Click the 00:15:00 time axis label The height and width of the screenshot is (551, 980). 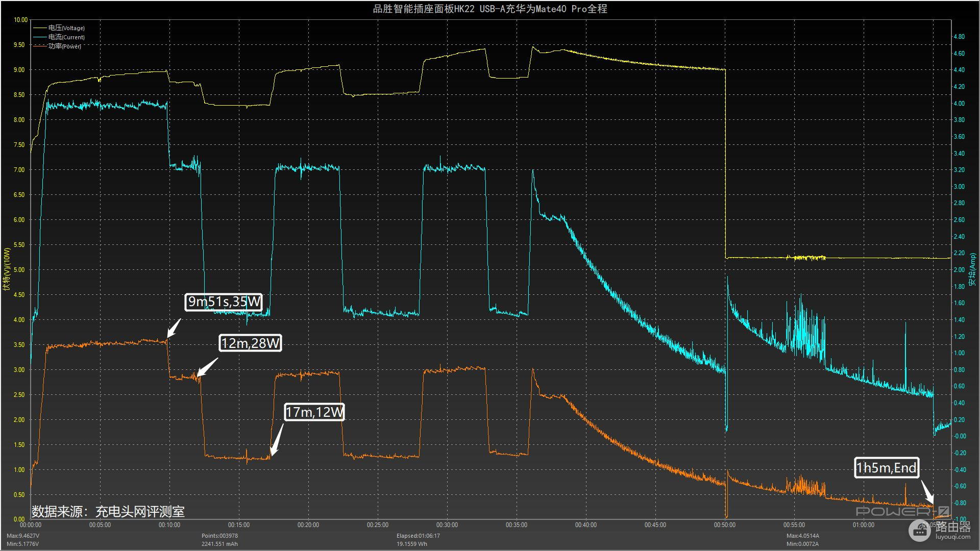tap(239, 525)
